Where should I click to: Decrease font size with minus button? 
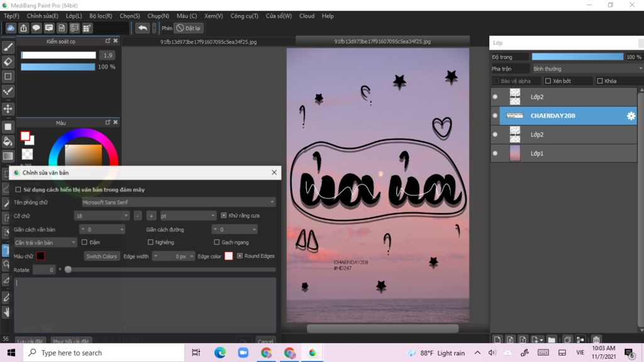[138, 216]
